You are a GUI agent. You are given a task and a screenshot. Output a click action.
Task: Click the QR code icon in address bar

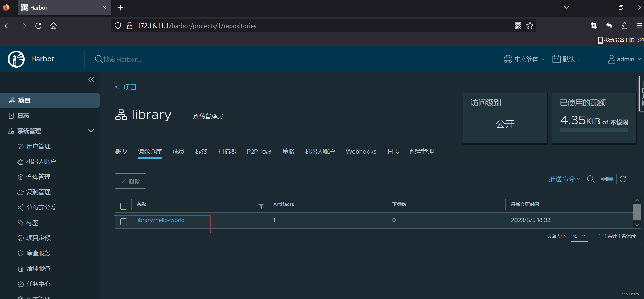tap(518, 26)
